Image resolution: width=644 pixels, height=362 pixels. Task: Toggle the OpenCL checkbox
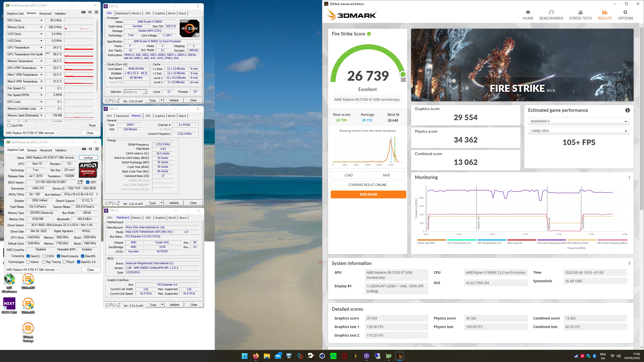pos(28,256)
